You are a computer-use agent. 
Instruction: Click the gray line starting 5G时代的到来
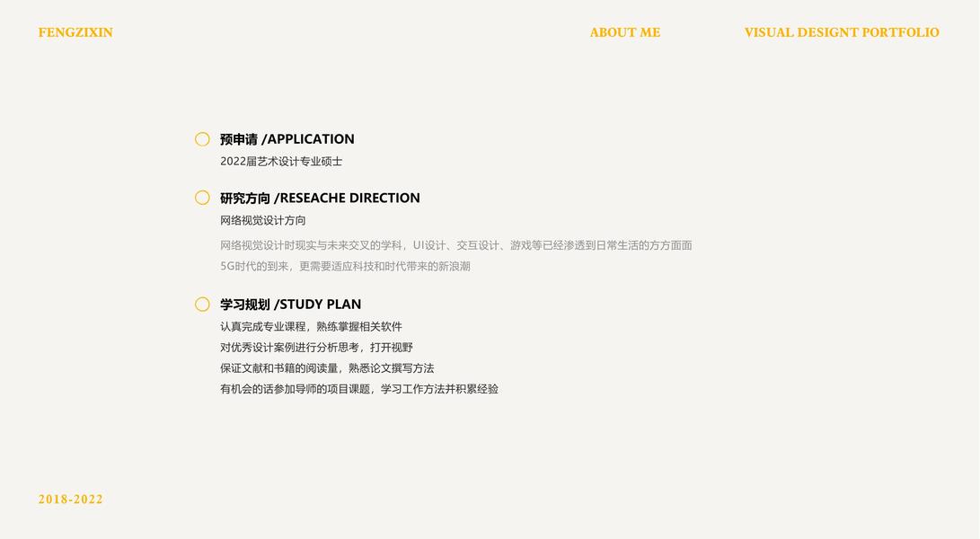[345, 266]
